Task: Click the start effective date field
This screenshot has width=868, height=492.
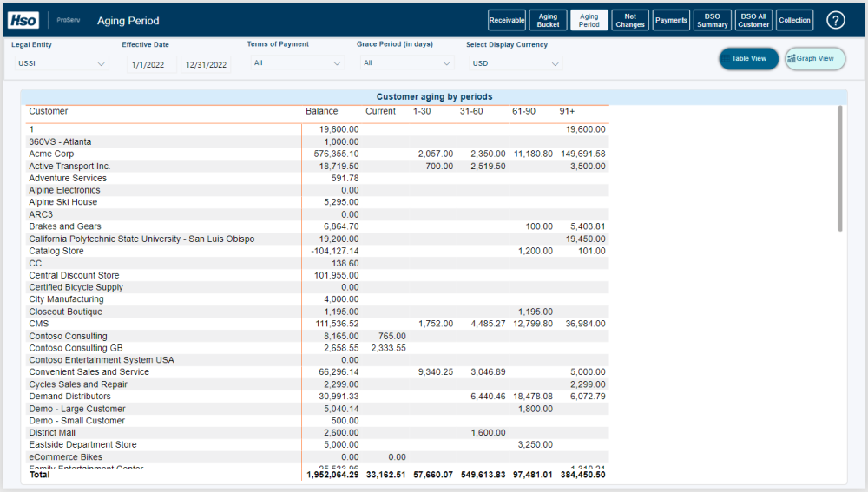Action: (x=152, y=64)
